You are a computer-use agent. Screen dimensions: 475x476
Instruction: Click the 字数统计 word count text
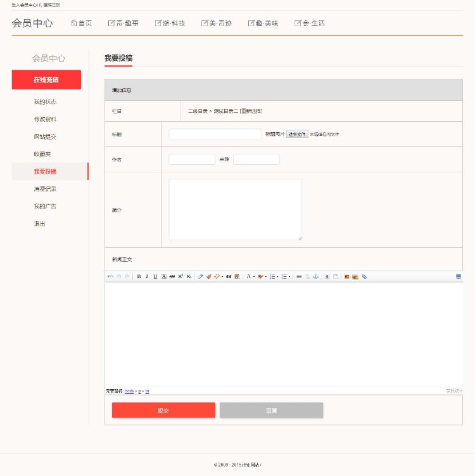[454, 390]
